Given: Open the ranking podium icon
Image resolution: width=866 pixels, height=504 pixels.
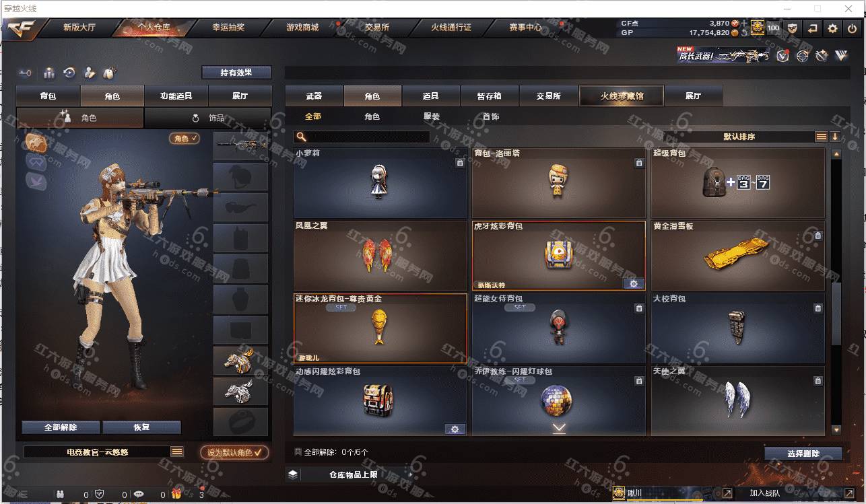Looking at the screenshot, I should tap(49, 73).
